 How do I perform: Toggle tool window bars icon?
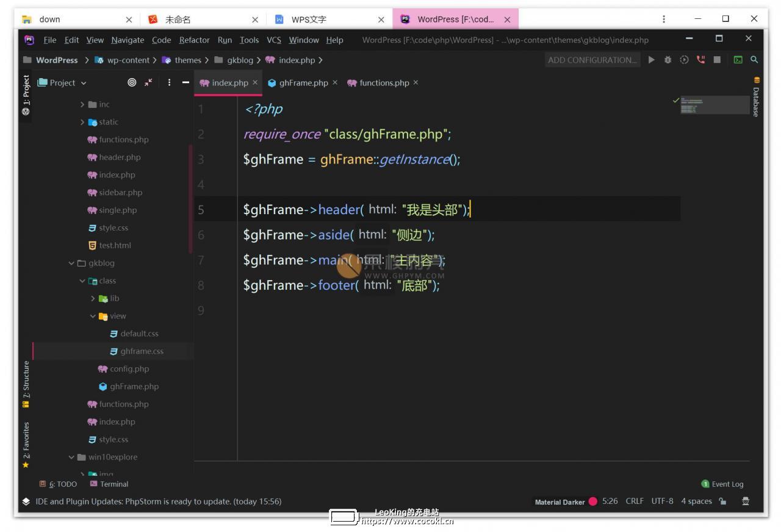tap(26, 501)
